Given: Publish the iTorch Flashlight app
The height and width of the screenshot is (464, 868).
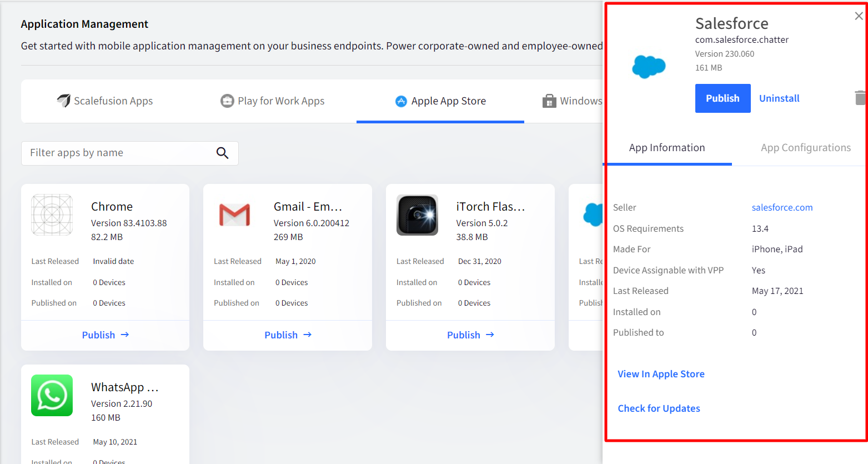Looking at the screenshot, I should [x=470, y=335].
